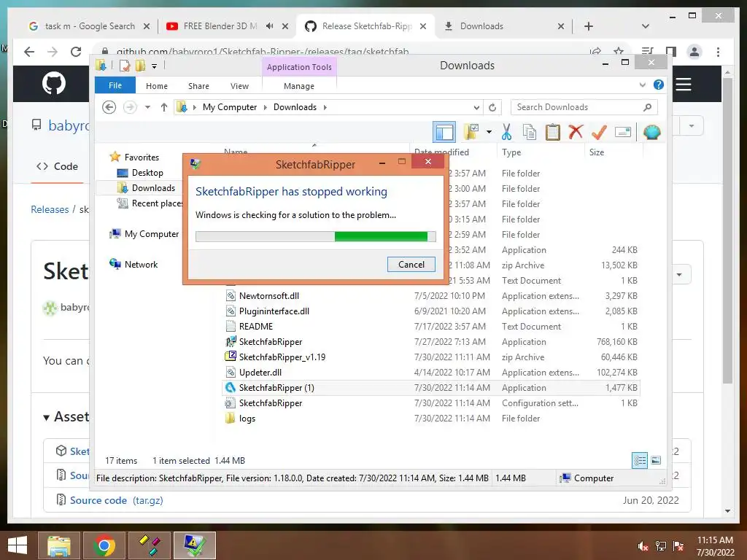Expand the arrow after Downloads in breadcrumb
Image resolution: width=747 pixels, height=560 pixels.
tap(325, 107)
